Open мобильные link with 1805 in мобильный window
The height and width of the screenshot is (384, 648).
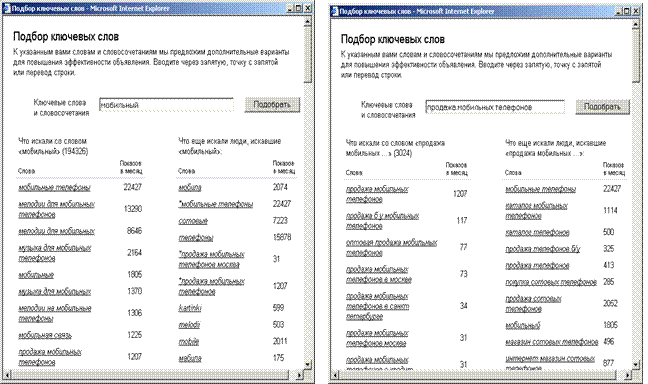pos(36,275)
